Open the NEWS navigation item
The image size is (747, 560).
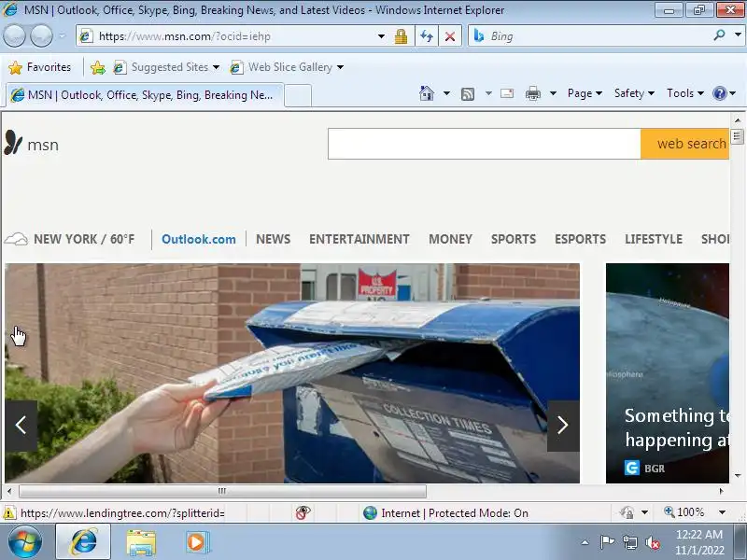[x=273, y=239]
